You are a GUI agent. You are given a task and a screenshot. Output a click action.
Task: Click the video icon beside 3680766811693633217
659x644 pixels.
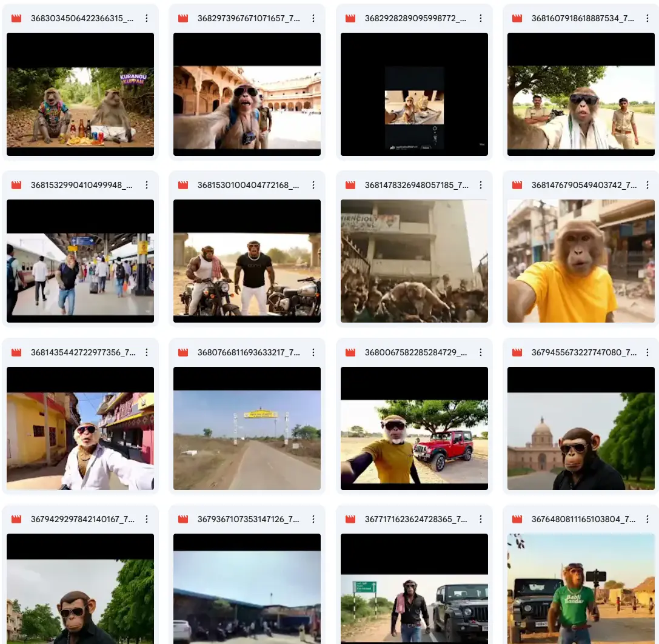[x=183, y=352]
